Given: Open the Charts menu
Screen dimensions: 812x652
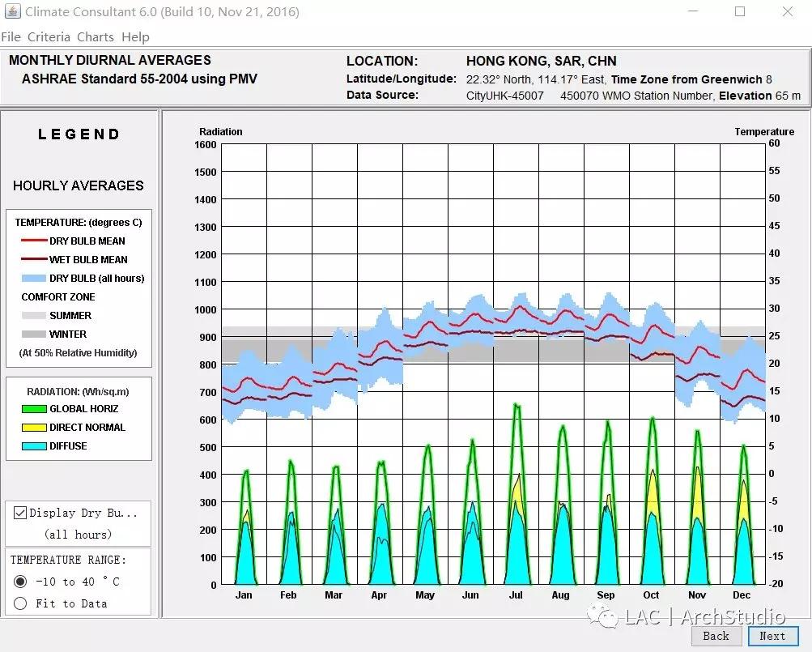Looking at the screenshot, I should tap(96, 36).
